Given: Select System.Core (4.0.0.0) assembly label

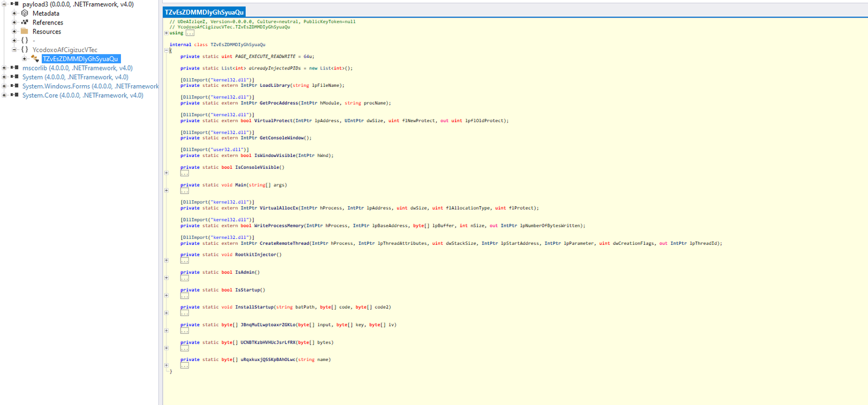Looking at the screenshot, I should pos(82,95).
